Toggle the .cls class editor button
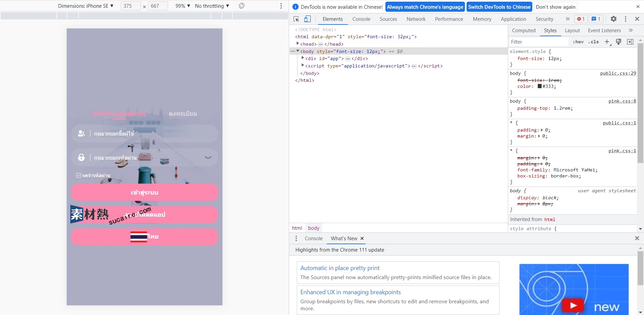644x315 pixels. (593, 42)
